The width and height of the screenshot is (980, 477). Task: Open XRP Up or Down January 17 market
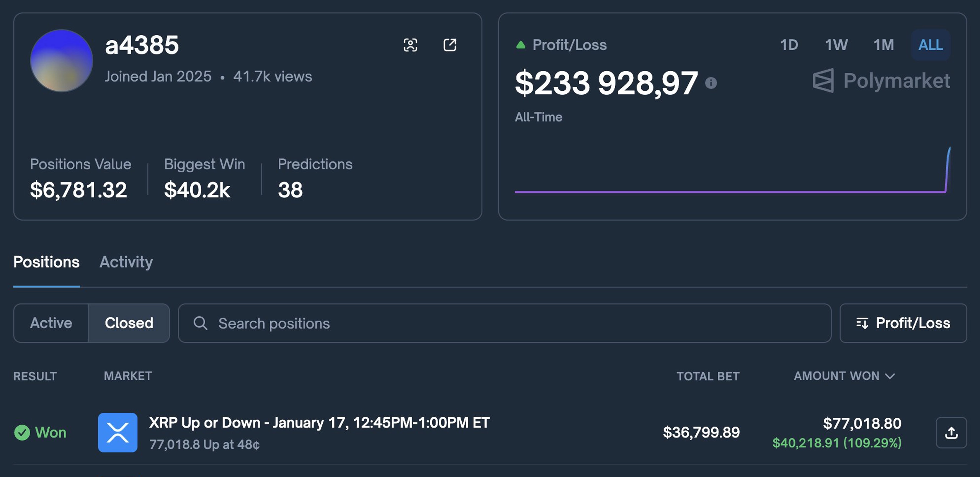coord(319,423)
